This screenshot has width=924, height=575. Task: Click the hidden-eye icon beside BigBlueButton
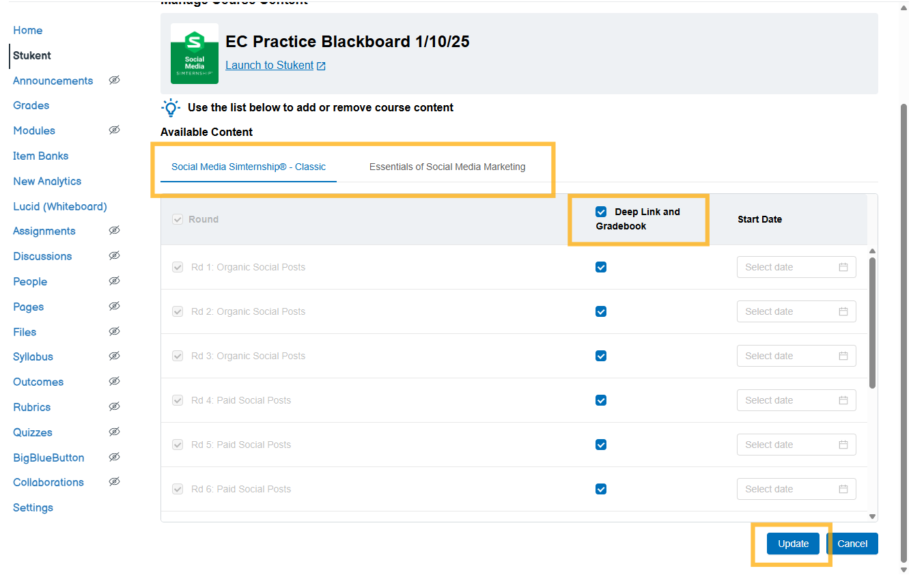tap(115, 457)
